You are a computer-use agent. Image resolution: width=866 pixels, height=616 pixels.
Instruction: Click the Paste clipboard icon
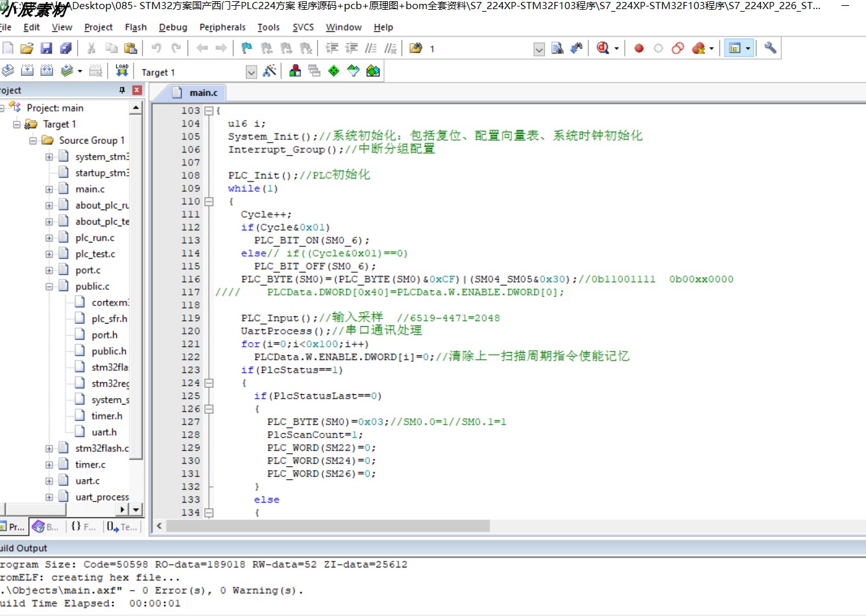pyautogui.click(x=130, y=48)
